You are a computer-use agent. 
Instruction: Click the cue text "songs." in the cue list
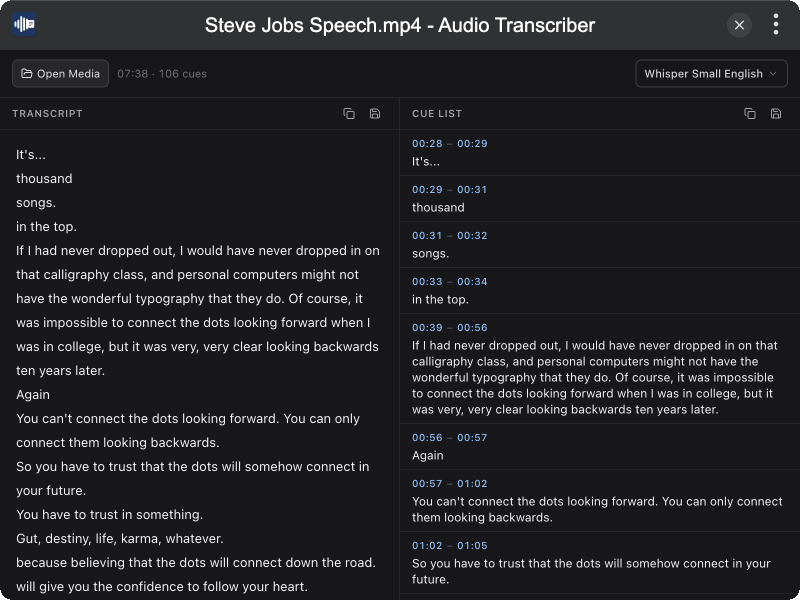[431, 254]
